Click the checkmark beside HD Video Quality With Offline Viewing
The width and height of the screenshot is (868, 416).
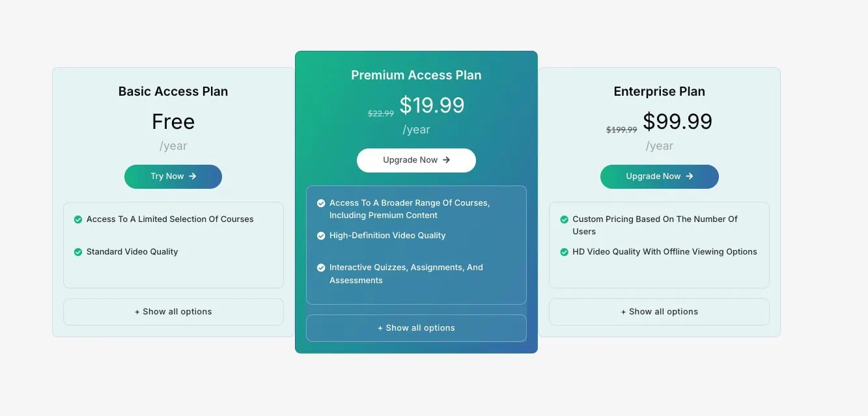[x=563, y=251]
